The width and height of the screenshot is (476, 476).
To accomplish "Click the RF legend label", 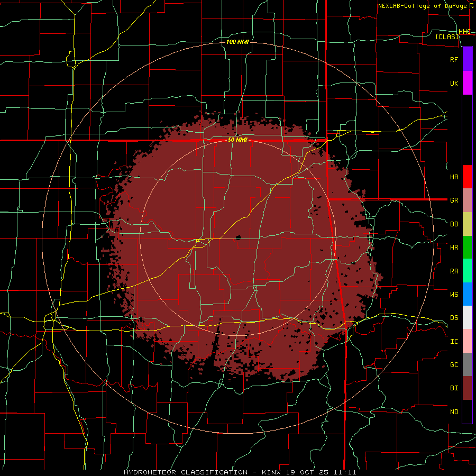I will [x=454, y=59].
